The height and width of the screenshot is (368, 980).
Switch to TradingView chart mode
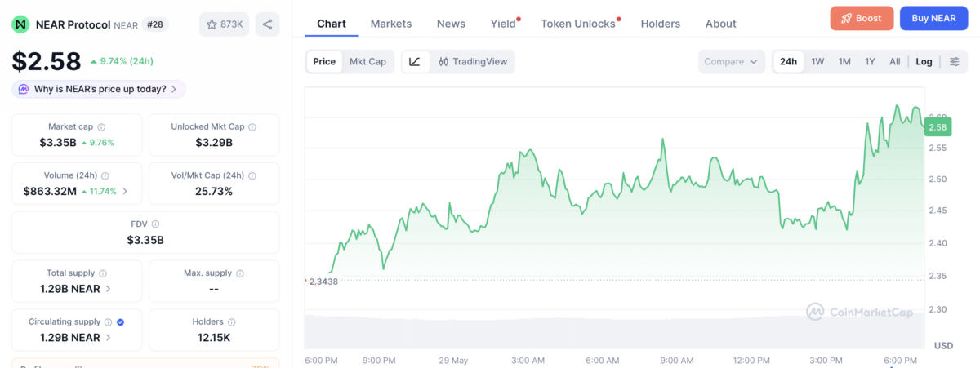click(x=472, y=61)
